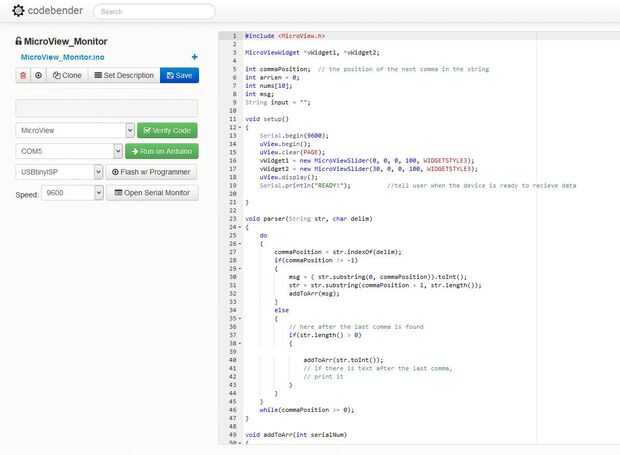The height and width of the screenshot is (455, 620).
Task: Click the Speed label
Action: pos(26,195)
